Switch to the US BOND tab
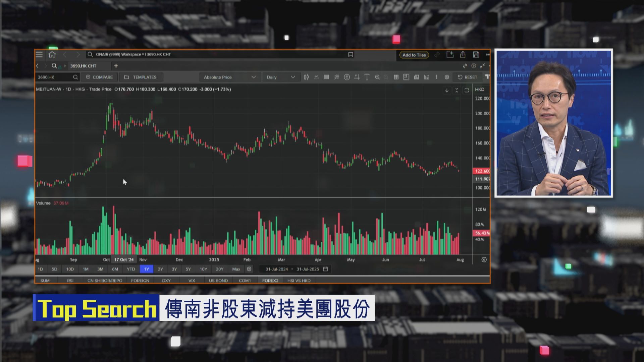 (x=218, y=281)
